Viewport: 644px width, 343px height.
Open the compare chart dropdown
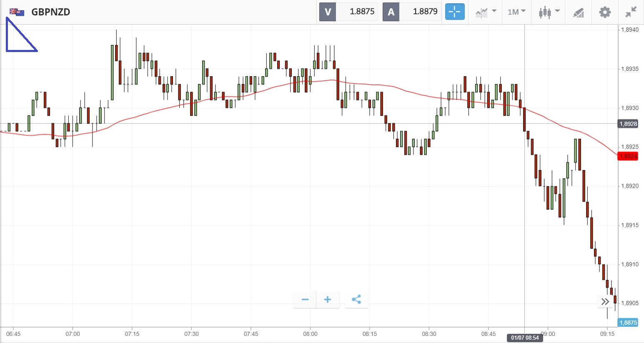(x=486, y=12)
